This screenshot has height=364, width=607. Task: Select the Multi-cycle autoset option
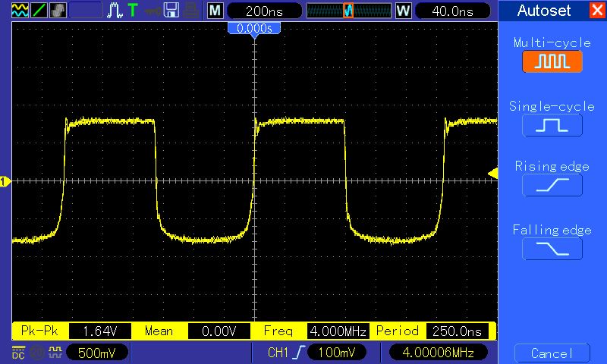[x=552, y=61]
